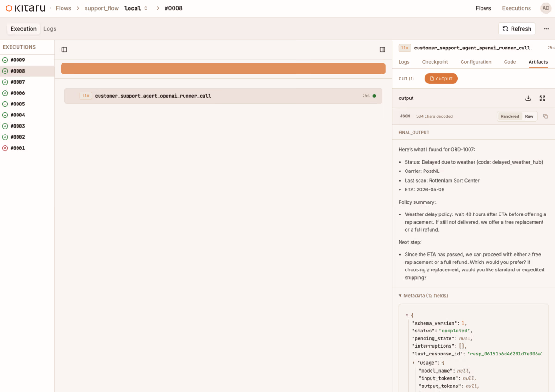Click the 'ETA: 2026-05-08' line
The width and height of the screenshot is (555, 392).
[x=425, y=190]
